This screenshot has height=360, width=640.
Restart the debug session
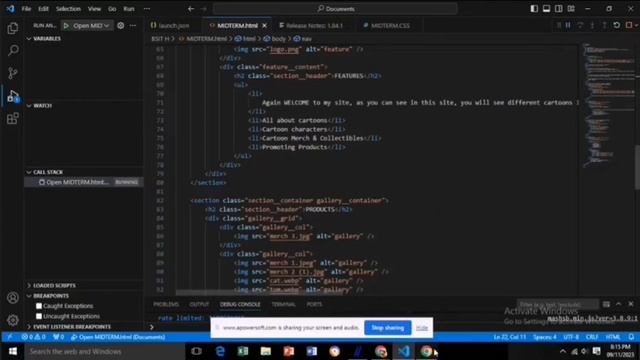point(617,25)
